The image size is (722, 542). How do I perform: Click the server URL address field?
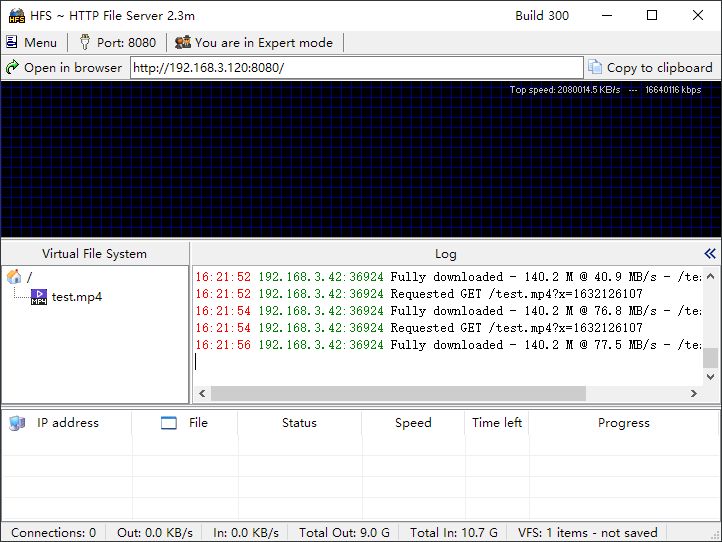357,68
